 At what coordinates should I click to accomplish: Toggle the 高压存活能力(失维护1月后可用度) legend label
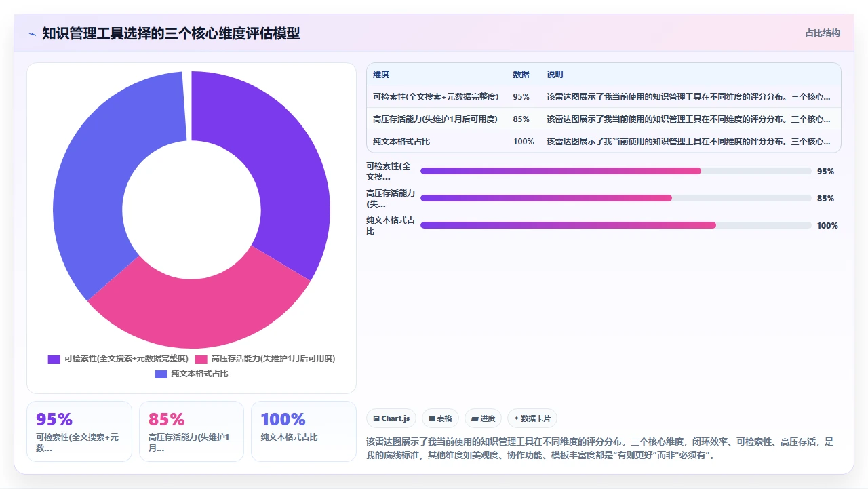[x=273, y=359]
